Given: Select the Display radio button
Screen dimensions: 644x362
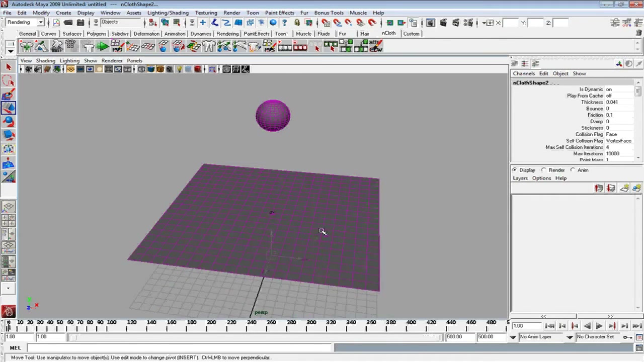Looking at the screenshot, I should click(514, 170).
